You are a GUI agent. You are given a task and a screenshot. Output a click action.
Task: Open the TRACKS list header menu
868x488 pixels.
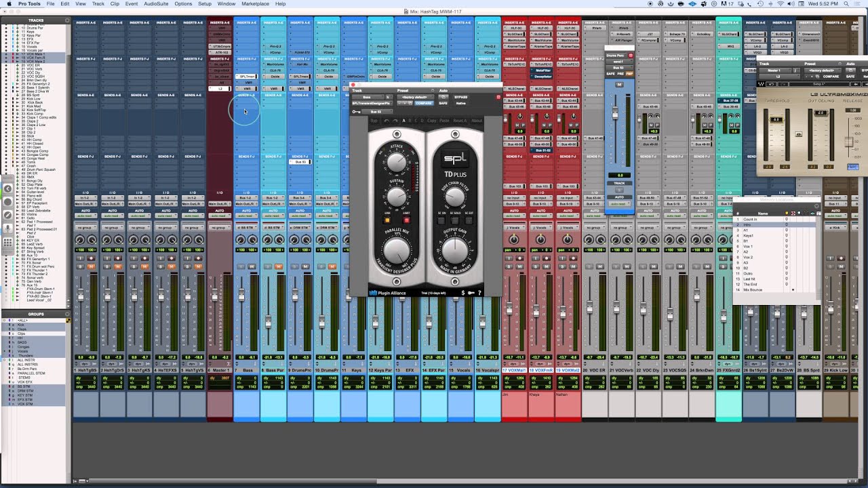66,20
